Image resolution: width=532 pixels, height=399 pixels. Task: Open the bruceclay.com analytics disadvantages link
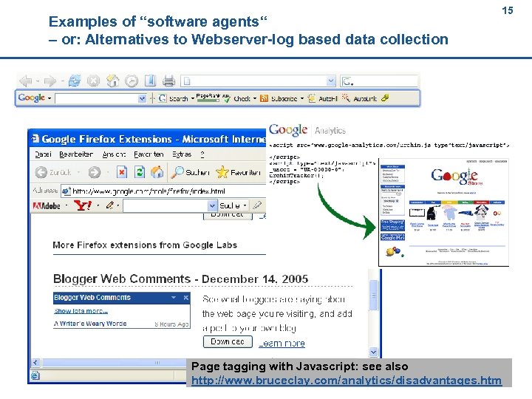click(x=347, y=381)
